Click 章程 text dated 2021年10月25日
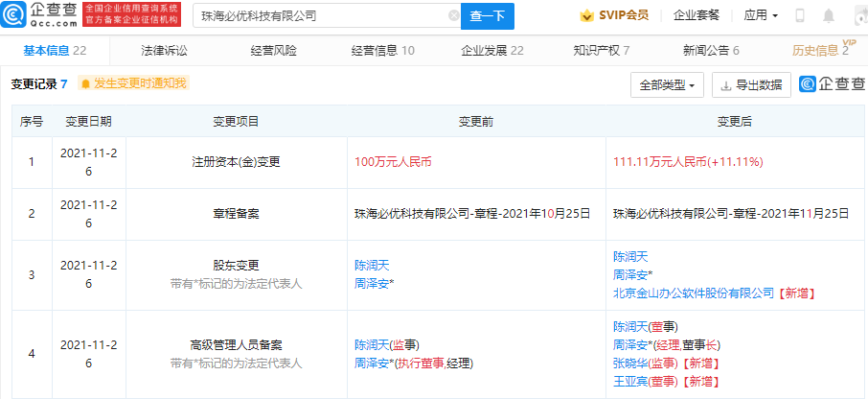The image size is (868, 399). coord(472,213)
